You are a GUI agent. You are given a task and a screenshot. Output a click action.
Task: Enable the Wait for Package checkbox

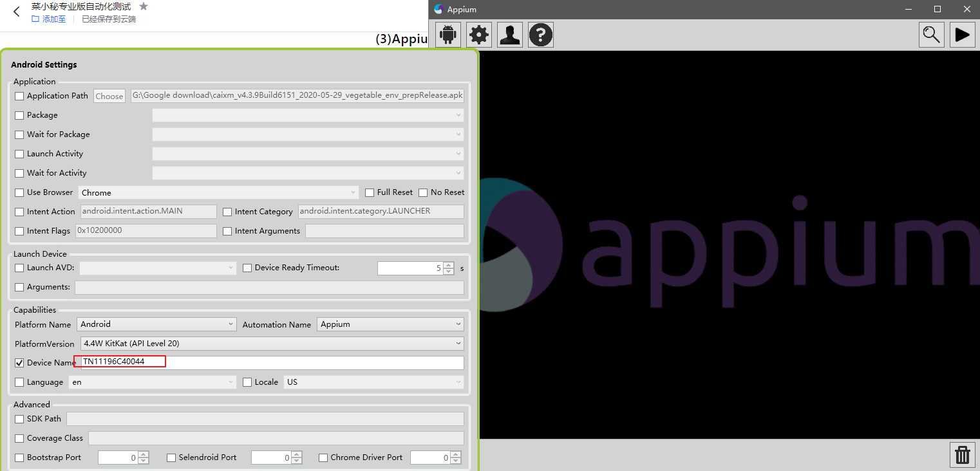(19, 134)
